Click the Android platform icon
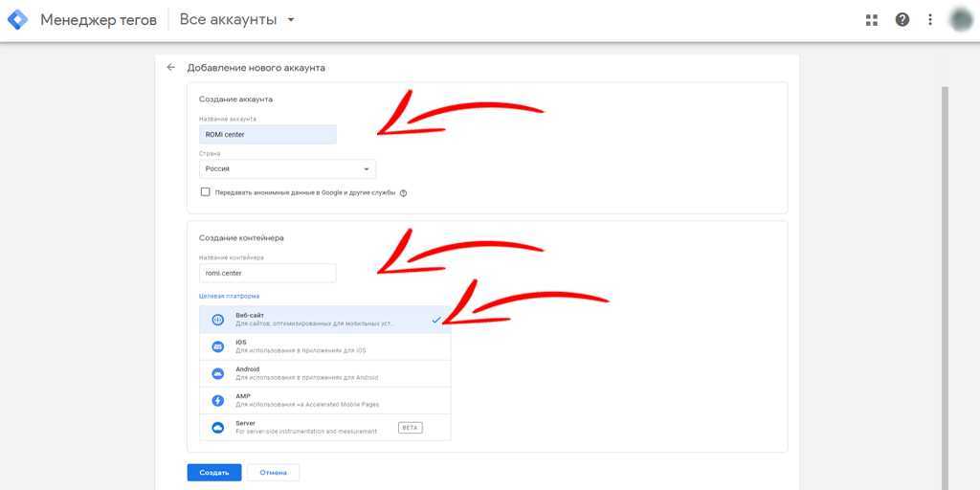 pyautogui.click(x=217, y=373)
